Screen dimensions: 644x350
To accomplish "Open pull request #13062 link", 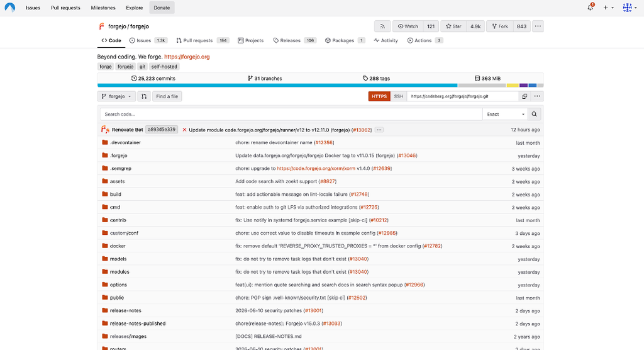I will [x=362, y=130].
